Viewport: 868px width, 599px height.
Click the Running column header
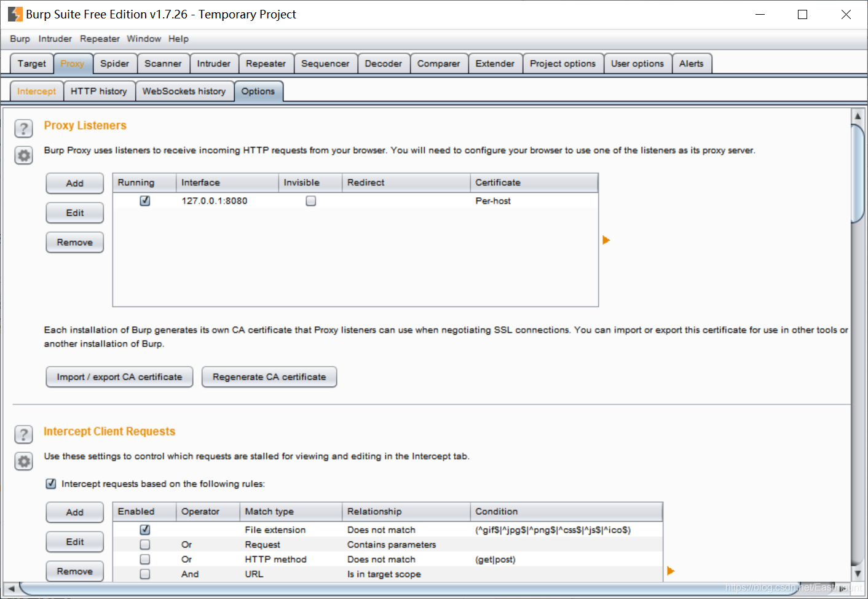144,182
